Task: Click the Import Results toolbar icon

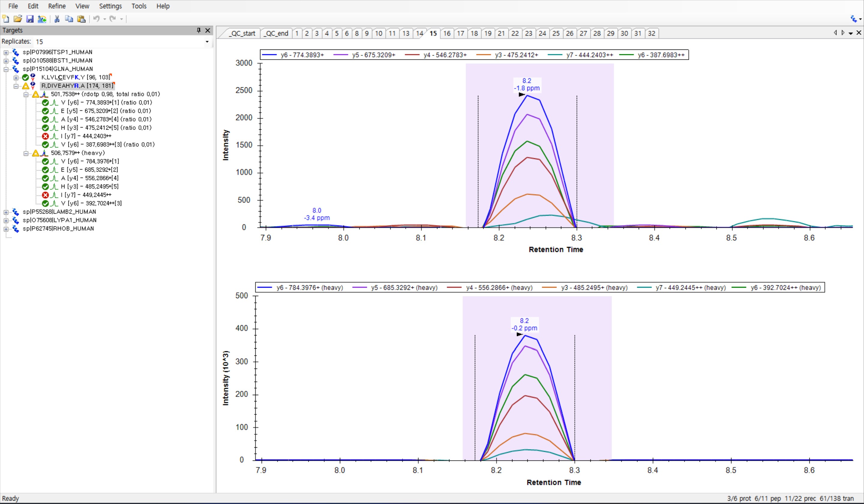Action: tap(42, 19)
